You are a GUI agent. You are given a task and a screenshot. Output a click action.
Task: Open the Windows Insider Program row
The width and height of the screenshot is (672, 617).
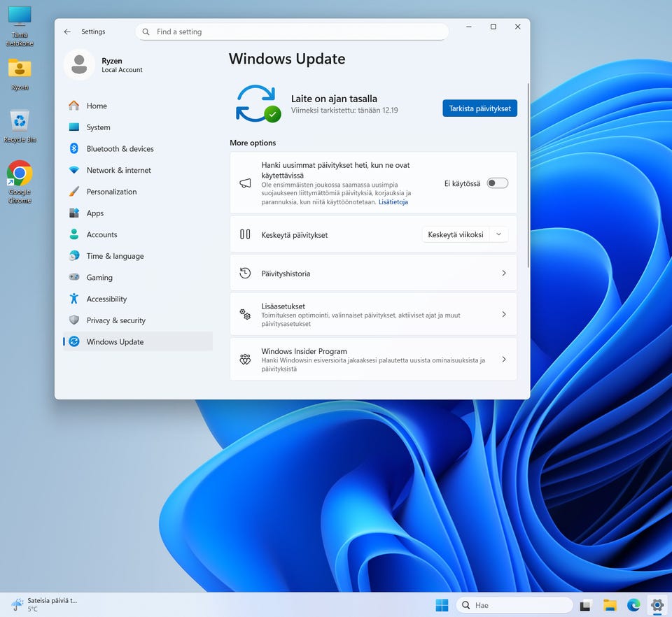click(x=373, y=360)
